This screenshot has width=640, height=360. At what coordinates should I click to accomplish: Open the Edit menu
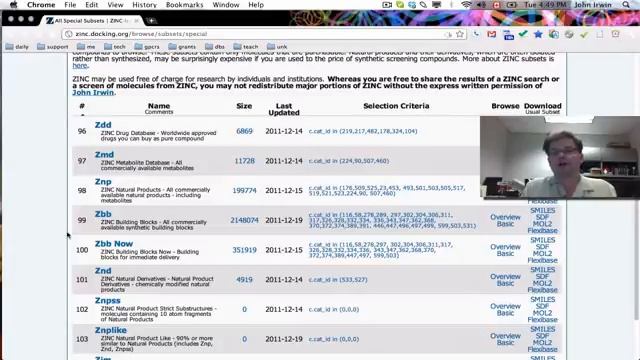pos(91,5)
